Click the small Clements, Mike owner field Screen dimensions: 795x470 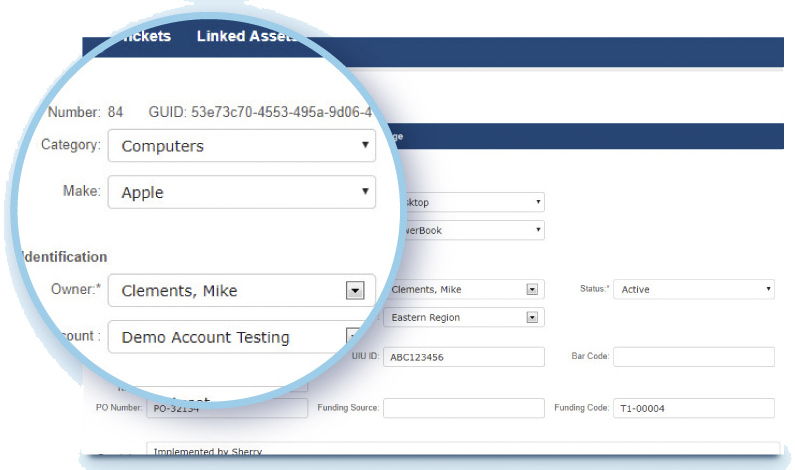click(x=455, y=290)
